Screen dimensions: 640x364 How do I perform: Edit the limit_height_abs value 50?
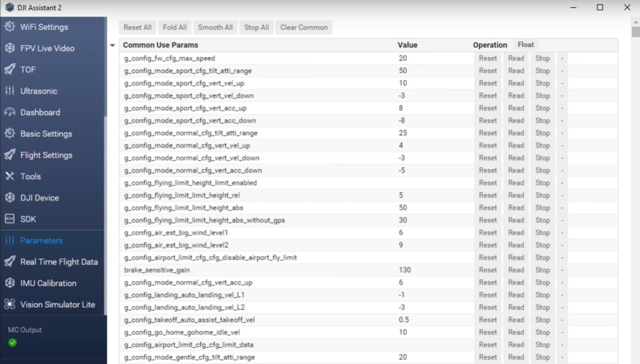(403, 208)
